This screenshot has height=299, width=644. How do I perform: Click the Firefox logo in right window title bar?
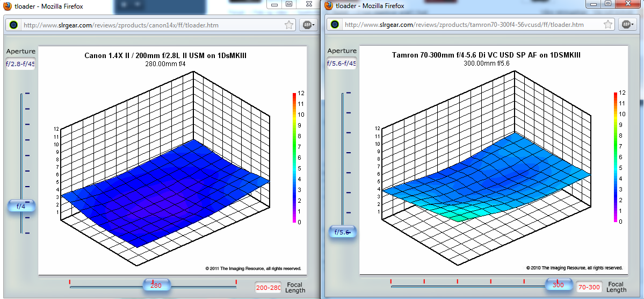(328, 6)
